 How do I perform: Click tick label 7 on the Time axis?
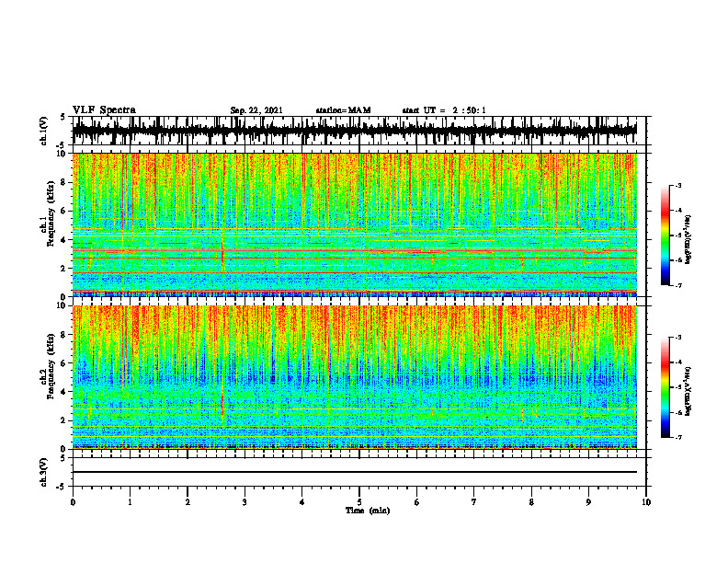474,502
